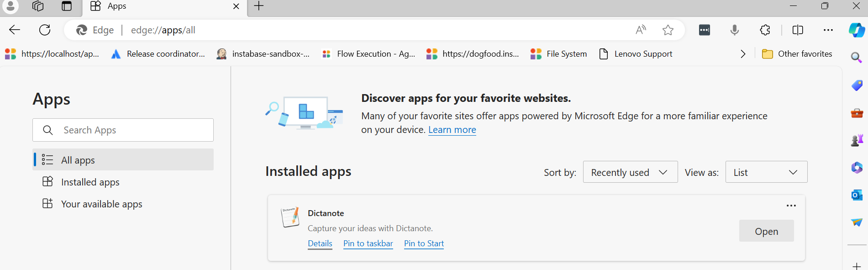The image size is (868, 270).
Task: Open the profile avatar icon
Action: point(10,6)
